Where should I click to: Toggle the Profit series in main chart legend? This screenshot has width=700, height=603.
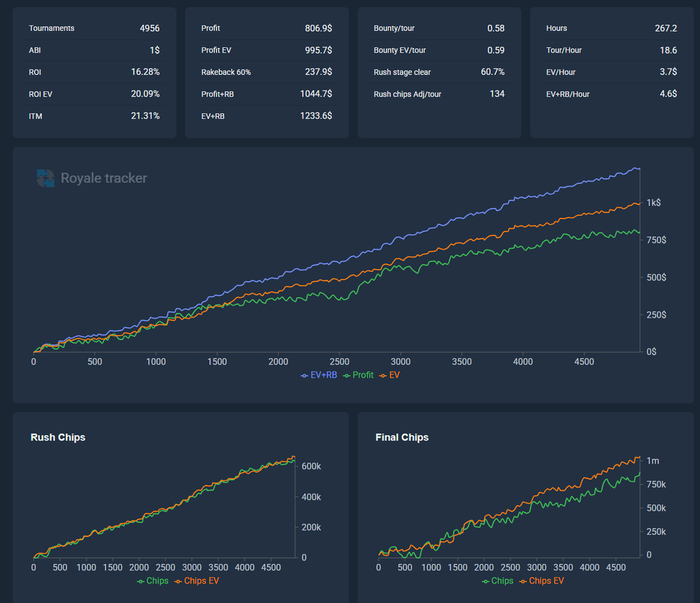(358, 375)
